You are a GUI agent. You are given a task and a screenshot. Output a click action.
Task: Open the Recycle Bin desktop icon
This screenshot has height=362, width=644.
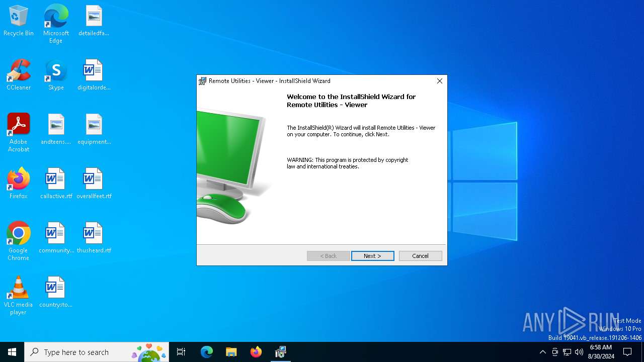19,21
